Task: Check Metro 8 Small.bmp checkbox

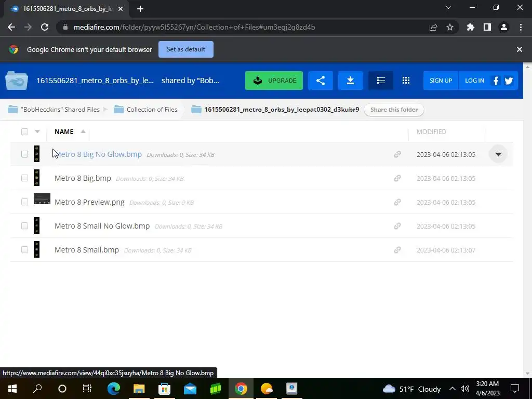Action: pyautogui.click(x=24, y=250)
